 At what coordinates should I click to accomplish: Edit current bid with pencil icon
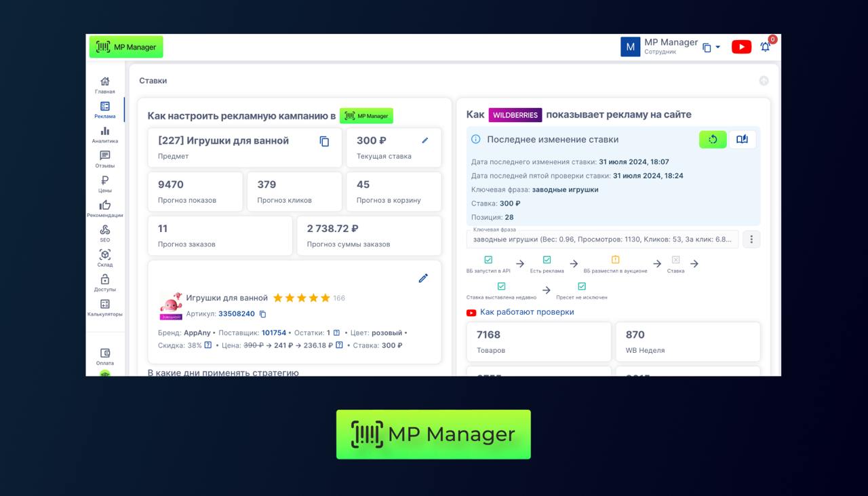[425, 140]
